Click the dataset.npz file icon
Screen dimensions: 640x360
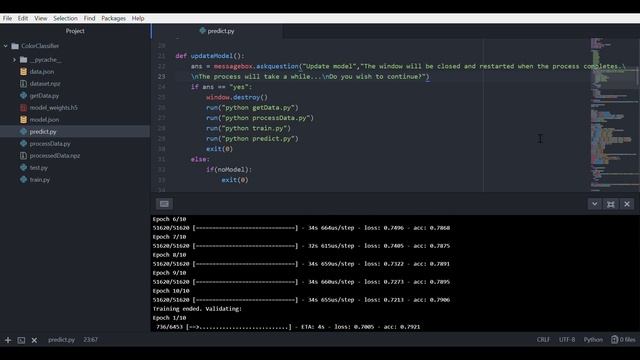[23, 84]
